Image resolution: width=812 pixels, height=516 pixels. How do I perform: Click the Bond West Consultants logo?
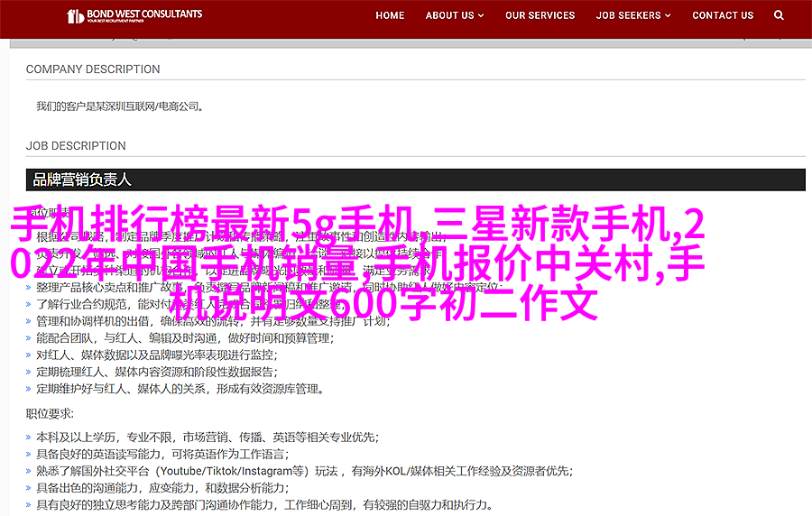tap(134, 16)
